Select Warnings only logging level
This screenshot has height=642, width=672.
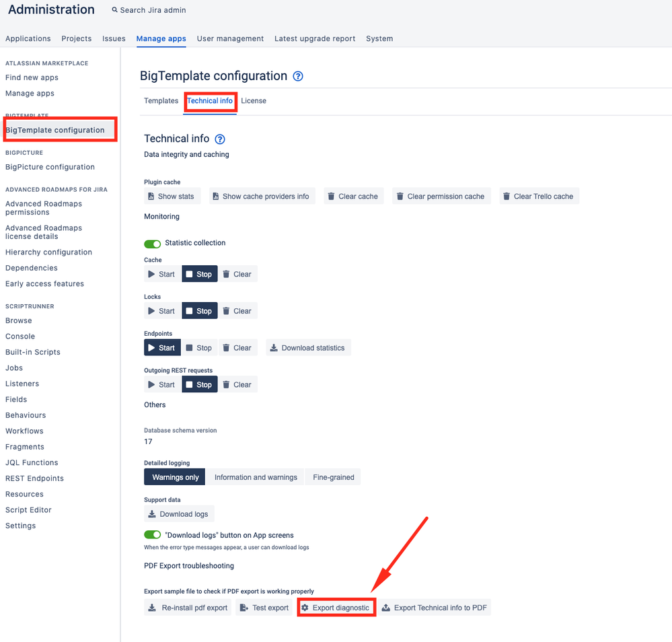pos(174,477)
